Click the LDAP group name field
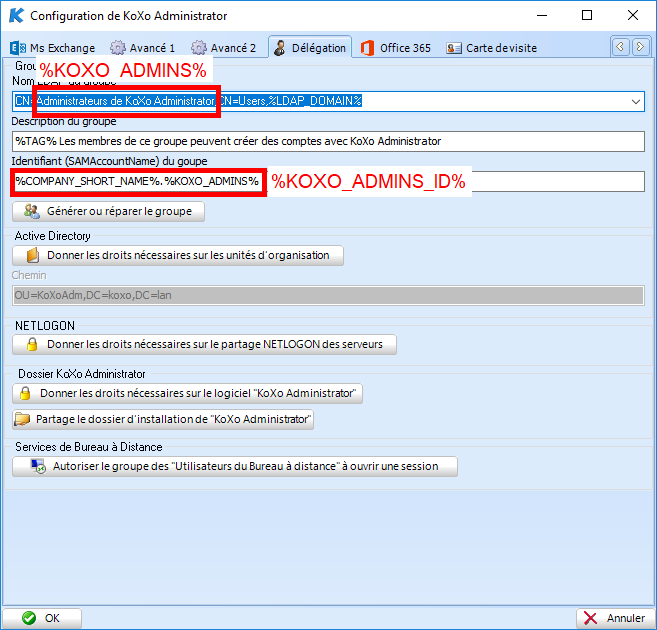 pyautogui.click(x=328, y=101)
